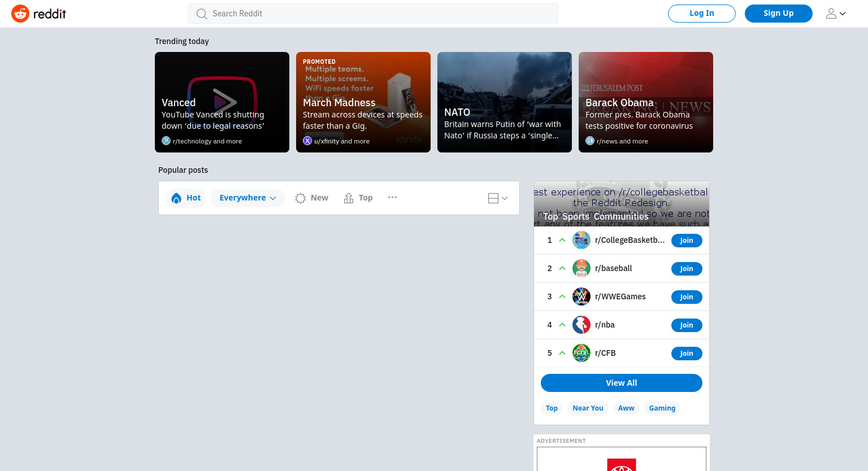The height and width of the screenshot is (471, 868).
Task: Click the up arrow beside r/CollegeBasketball
Action: [x=562, y=240]
